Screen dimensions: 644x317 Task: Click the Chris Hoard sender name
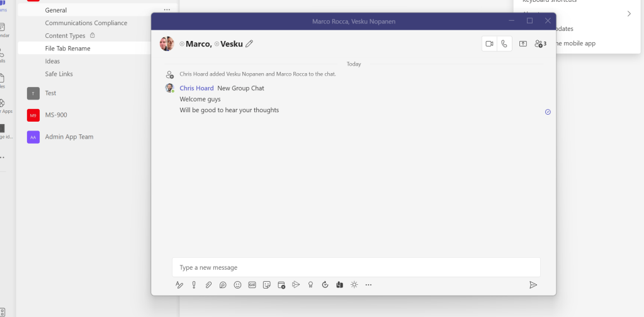pos(196,88)
